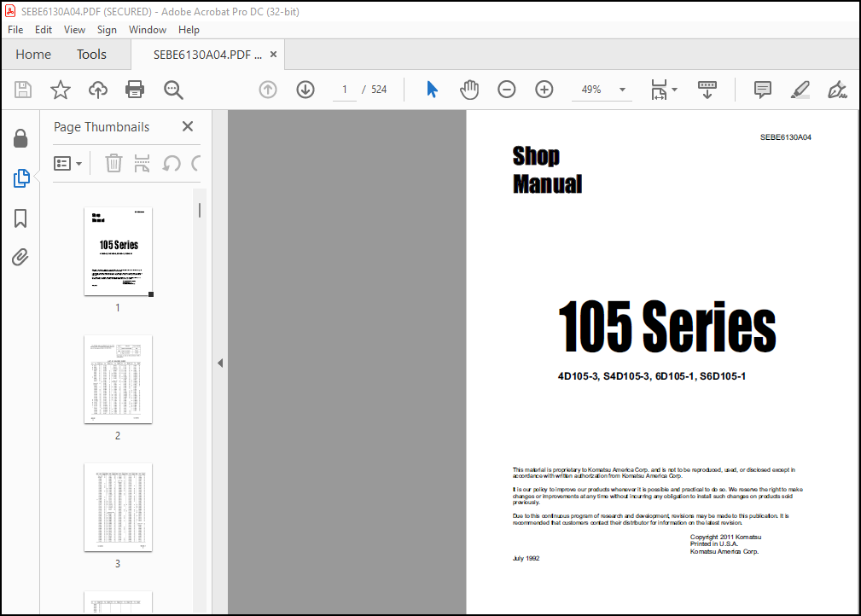Viewport: 861px width, 616px height.
Task: Add file to starred favorites
Action: (61, 90)
